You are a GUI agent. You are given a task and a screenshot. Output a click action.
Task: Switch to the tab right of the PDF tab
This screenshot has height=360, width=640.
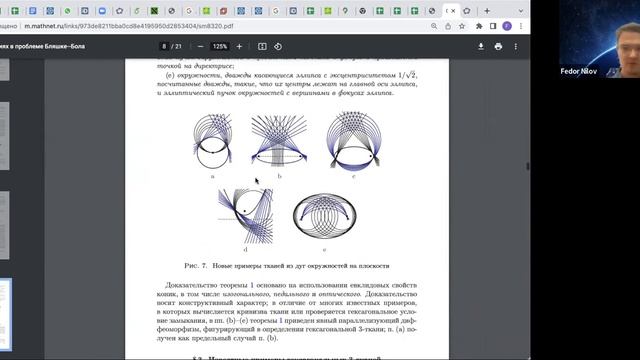[467, 11]
